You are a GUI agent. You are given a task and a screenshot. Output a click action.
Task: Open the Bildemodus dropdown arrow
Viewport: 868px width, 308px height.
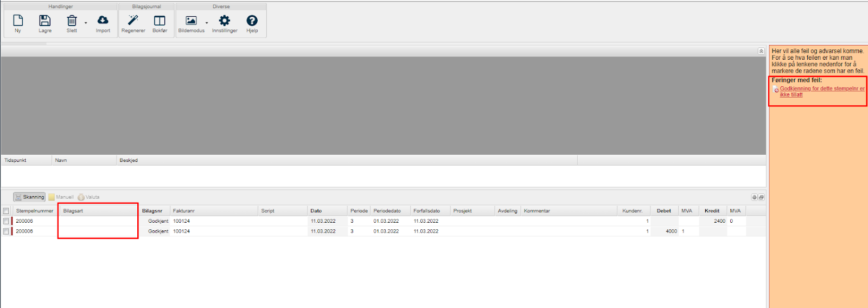[x=207, y=23]
